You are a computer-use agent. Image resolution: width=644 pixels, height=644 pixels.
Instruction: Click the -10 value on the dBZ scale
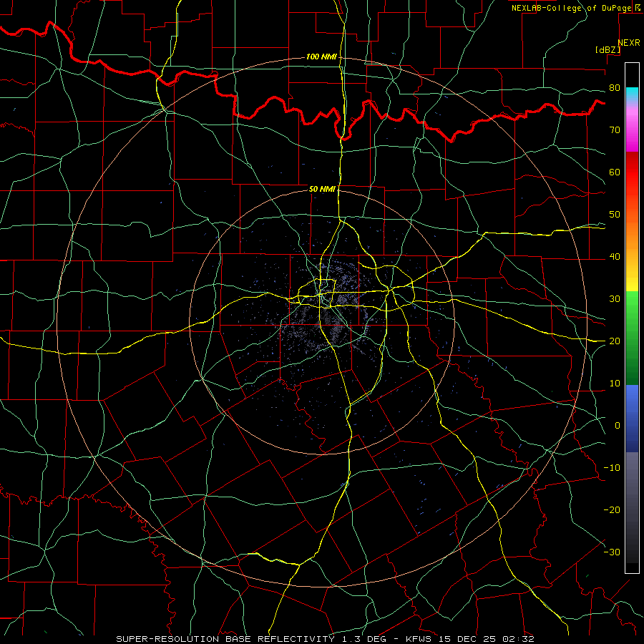612,468
